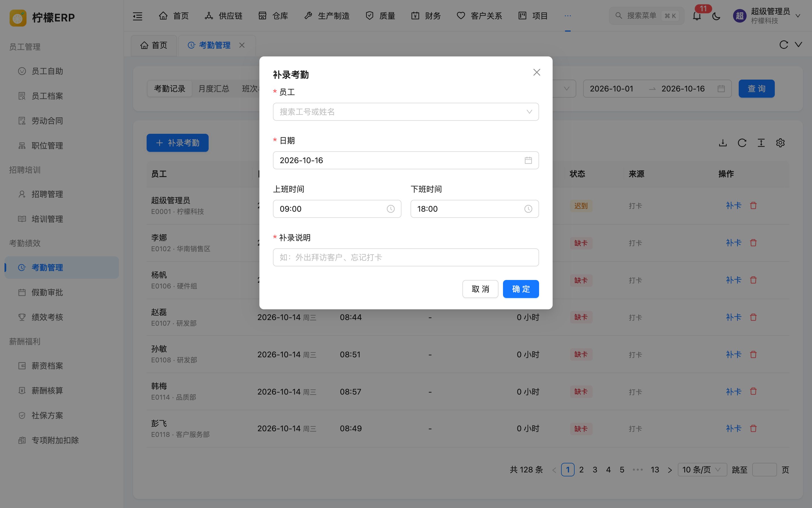
Task: Click the clock icon in 下班时间 field
Action: point(528,209)
